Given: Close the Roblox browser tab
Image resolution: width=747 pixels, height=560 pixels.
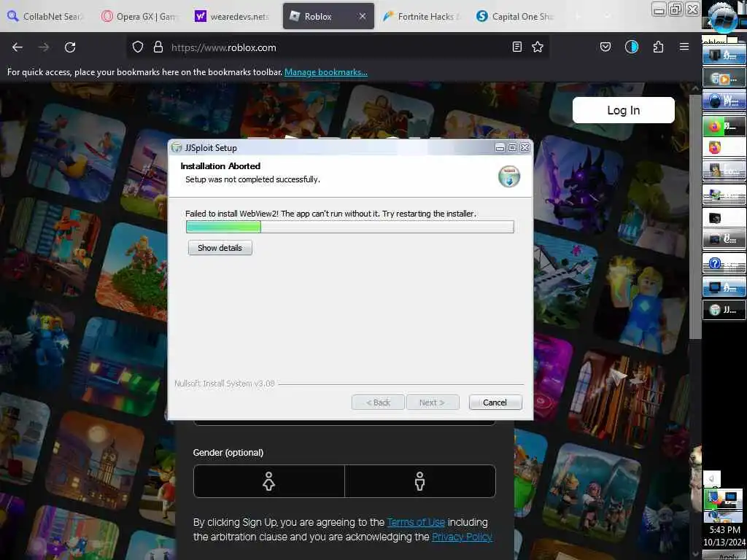Looking at the screenshot, I should click(363, 16).
